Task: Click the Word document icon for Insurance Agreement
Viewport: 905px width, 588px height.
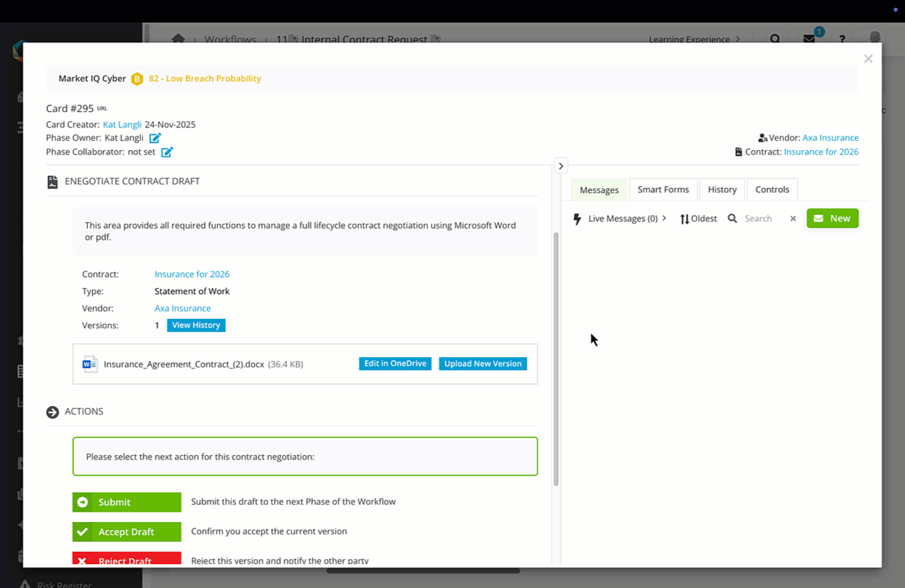Action: 90,364
